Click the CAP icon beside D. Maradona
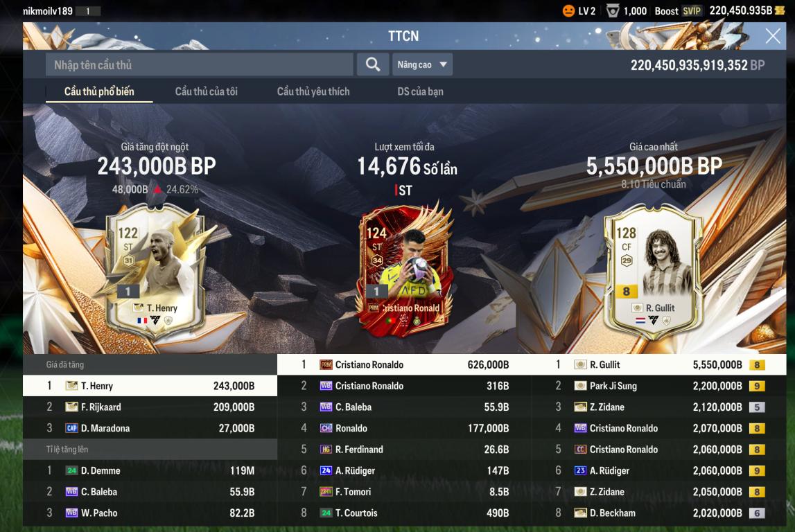The height and width of the screenshot is (532, 795). [71, 428]
